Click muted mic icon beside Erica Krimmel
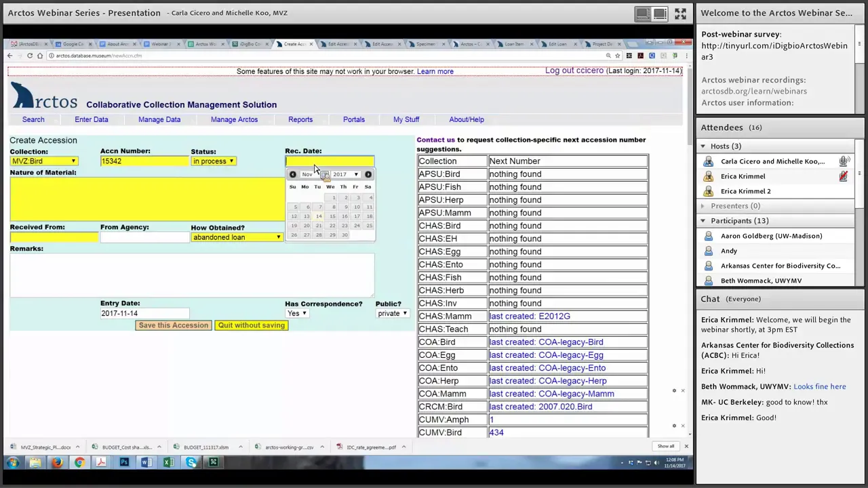Image resolution: width=868 pixels, height=488 pixels. tap(843, 176)
